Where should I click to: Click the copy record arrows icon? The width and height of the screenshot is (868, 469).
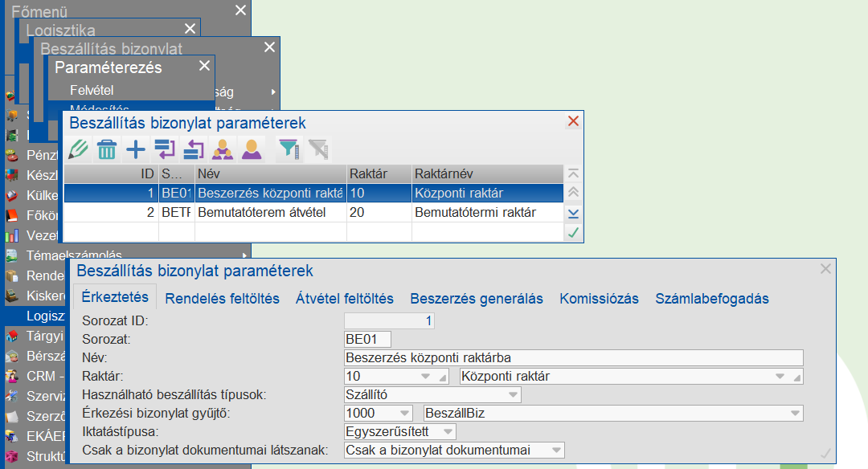coord(166,149)
